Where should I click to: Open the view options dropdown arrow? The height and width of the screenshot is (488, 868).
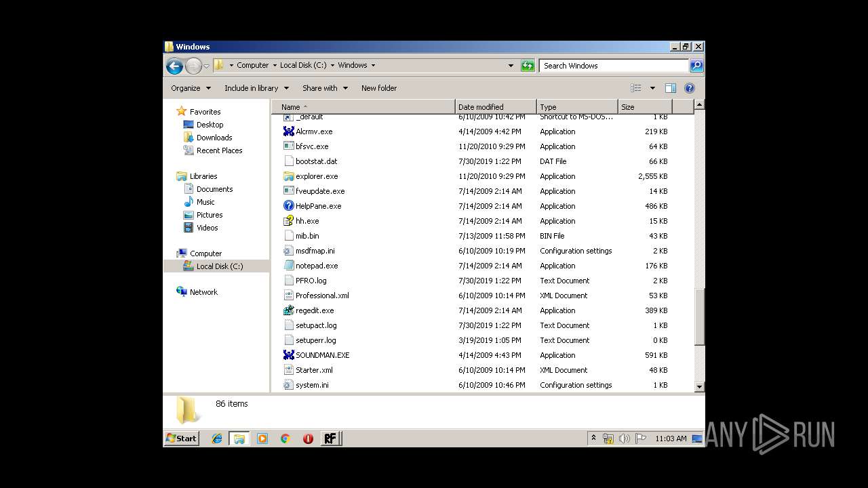tap(652, 88)
